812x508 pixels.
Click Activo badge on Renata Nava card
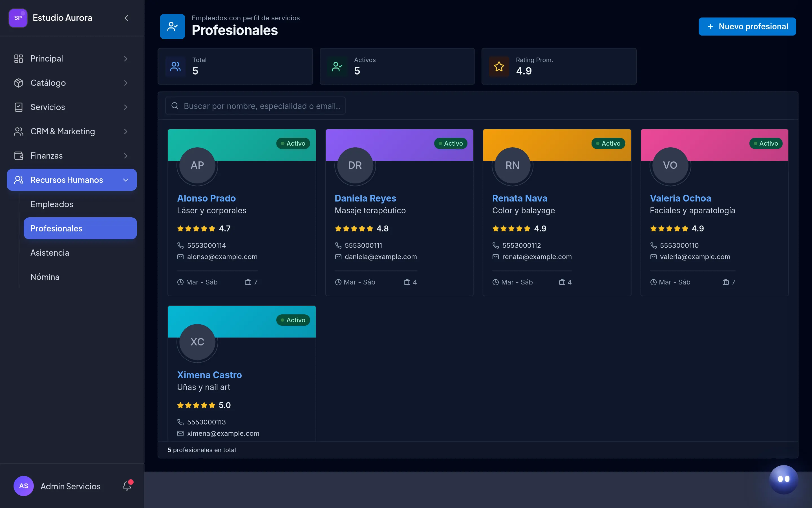click(x=608, y=143)
